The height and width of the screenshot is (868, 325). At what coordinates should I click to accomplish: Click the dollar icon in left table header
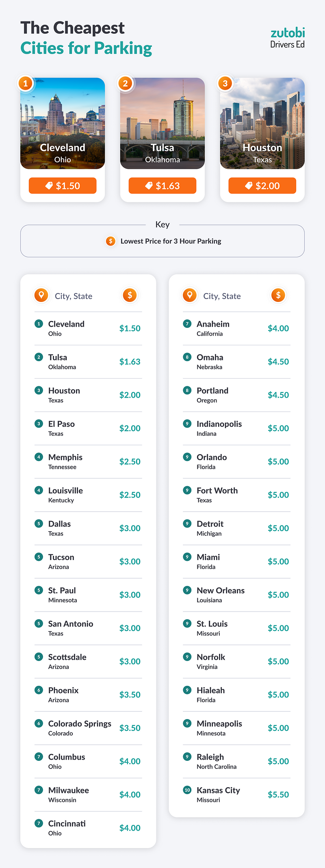pyautogui.click(x=130, y=295)
